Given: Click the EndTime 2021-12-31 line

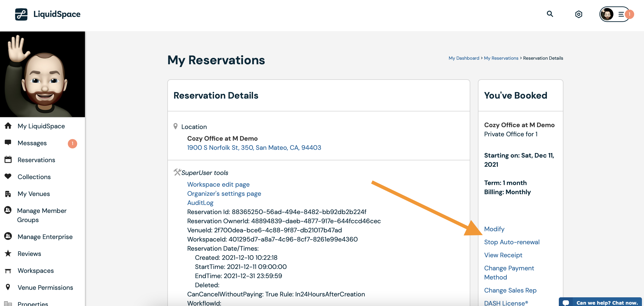Looking at the screenshot, I should [238, 276].
